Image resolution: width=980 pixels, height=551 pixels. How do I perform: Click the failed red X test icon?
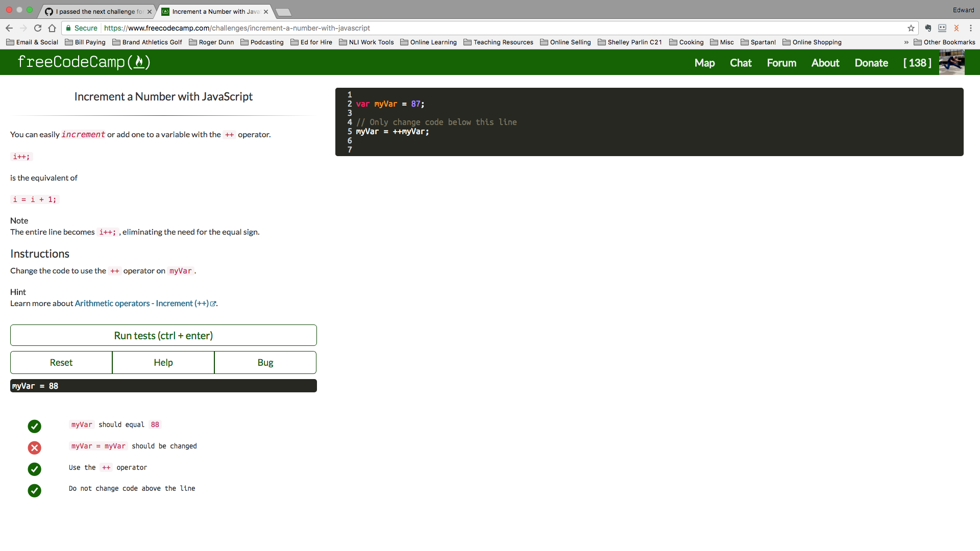[x=34, y=447]
